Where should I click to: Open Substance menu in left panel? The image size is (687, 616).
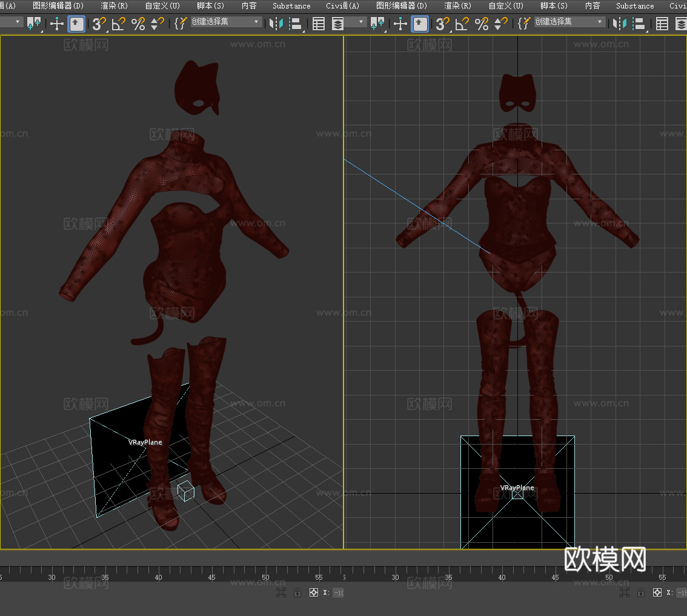coord(291,5)
